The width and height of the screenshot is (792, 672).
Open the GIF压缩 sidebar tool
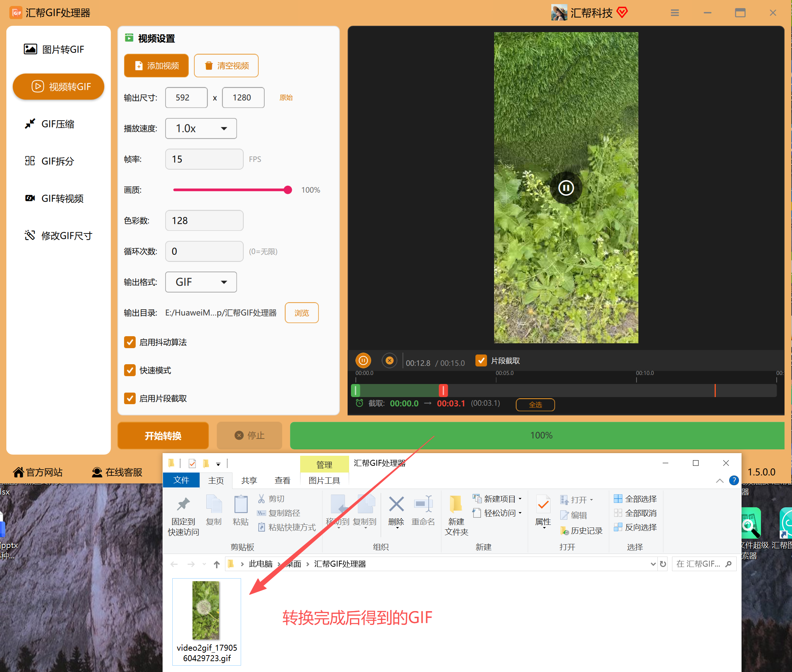tap(50, 124)
